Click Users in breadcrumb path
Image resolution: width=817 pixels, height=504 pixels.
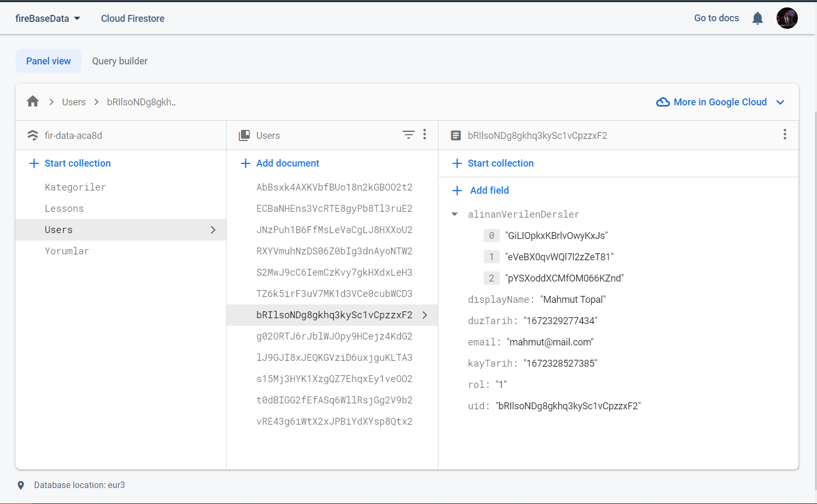coord(73,102)
